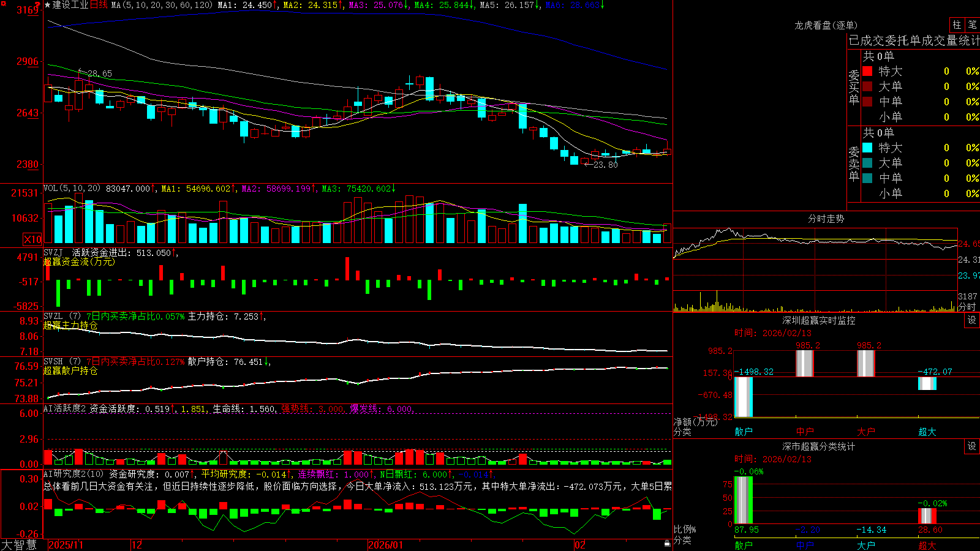
Task: Click the bright red 特大 buy-order swatch
Action: pyautogui.click(x=867, y=71)
